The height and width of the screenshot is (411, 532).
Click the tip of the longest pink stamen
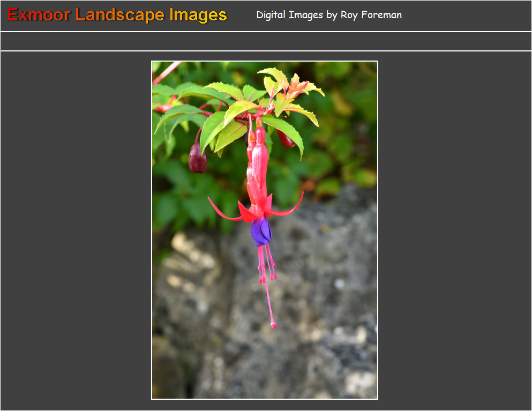tap(273, 325)
